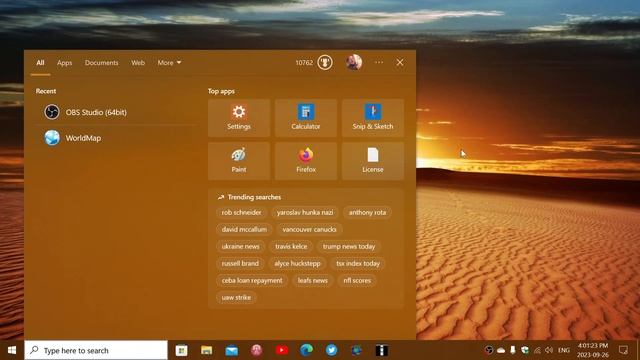This screenshot has height=360, width=640.
Task: Close the search panel
Action: 400,62
